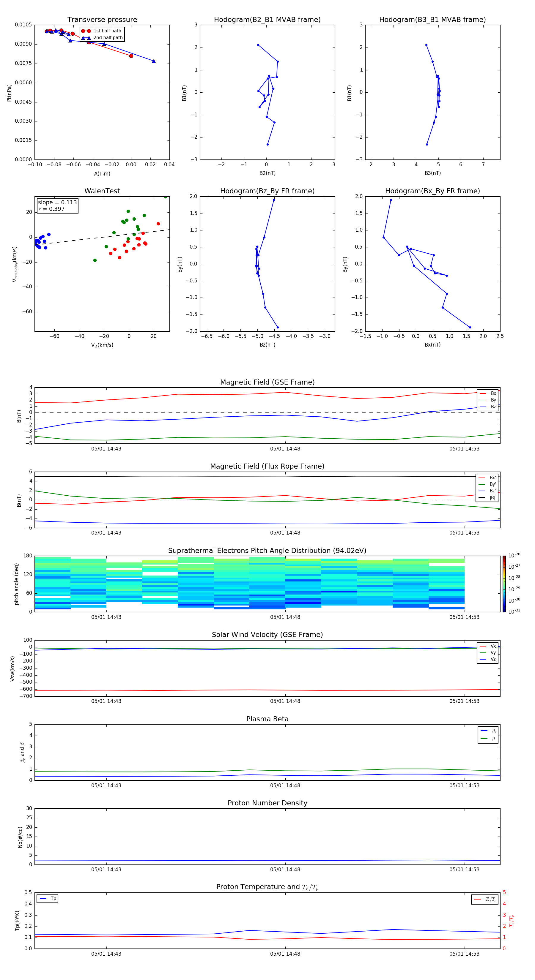This screenshot has width=535, height=980.
Task: Click the 10^-26 colorbar tick label
Action: tap(514, 555)
